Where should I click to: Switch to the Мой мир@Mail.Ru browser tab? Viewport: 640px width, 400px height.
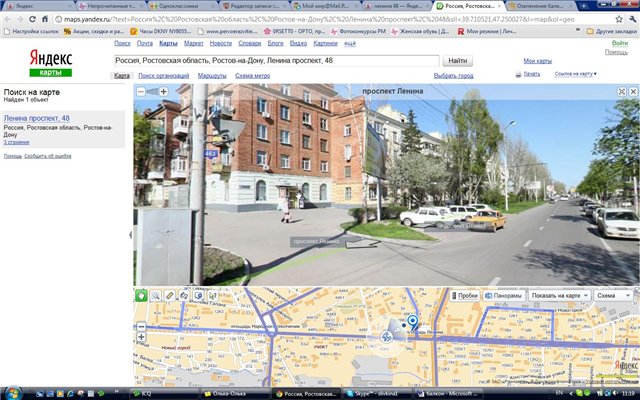[x=326, y=6]
